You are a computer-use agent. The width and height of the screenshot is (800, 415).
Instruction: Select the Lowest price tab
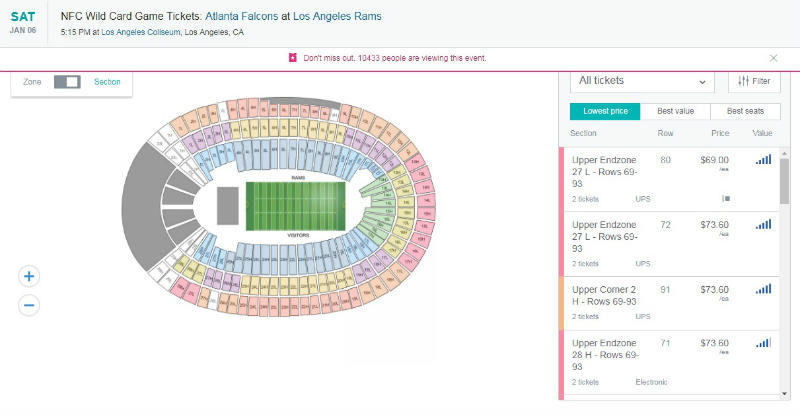point(605,111)
